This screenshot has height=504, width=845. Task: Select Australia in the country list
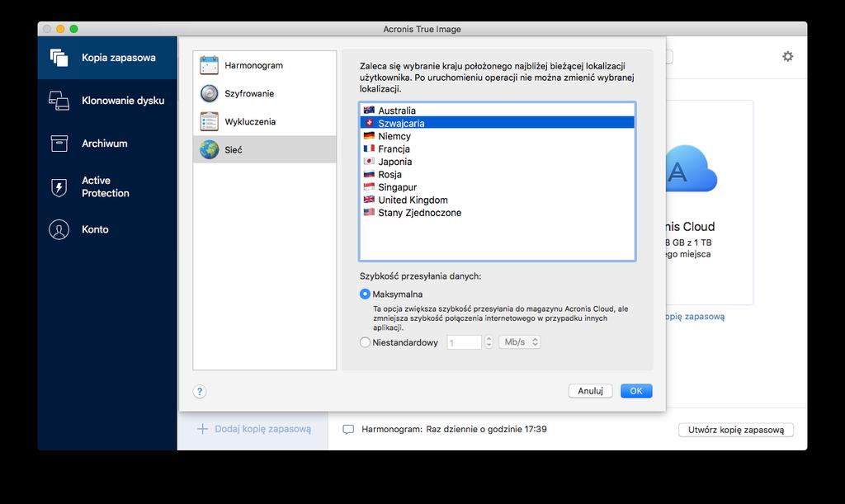pos(497,111)
